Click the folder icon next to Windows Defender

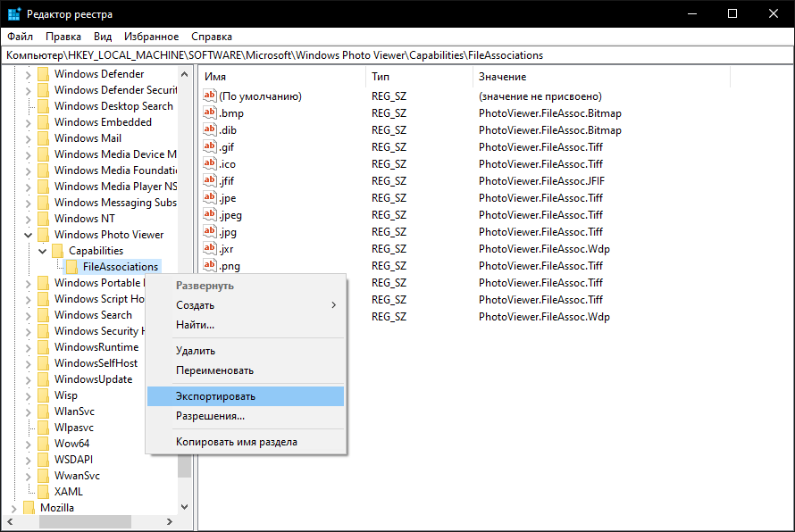(x=44, y=74)
